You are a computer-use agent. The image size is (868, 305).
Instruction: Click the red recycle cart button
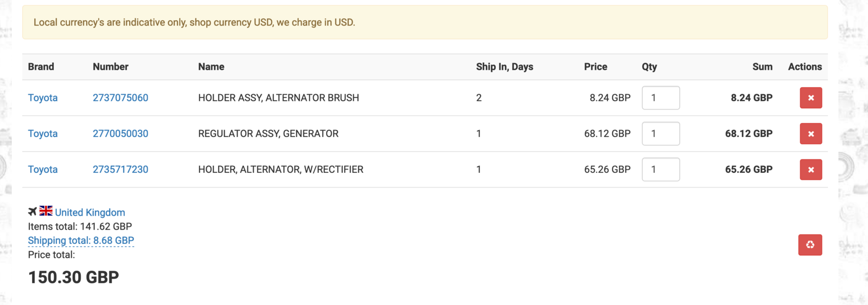[x=810, y=245]
